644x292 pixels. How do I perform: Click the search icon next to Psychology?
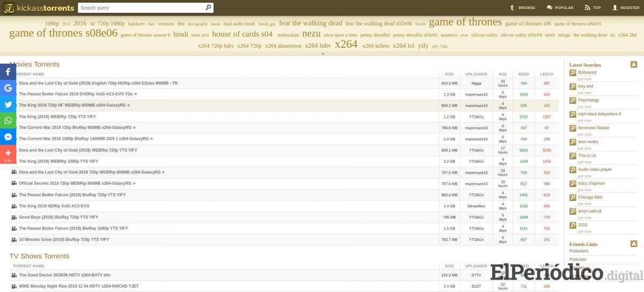pyautogui.click(x=573, y=100)
